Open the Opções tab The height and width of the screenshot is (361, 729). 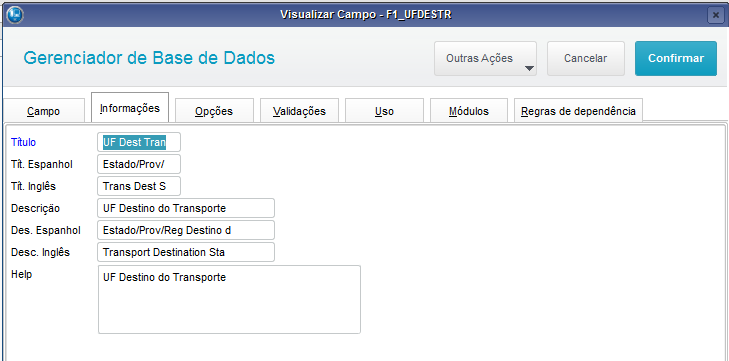tap(214, 111)
